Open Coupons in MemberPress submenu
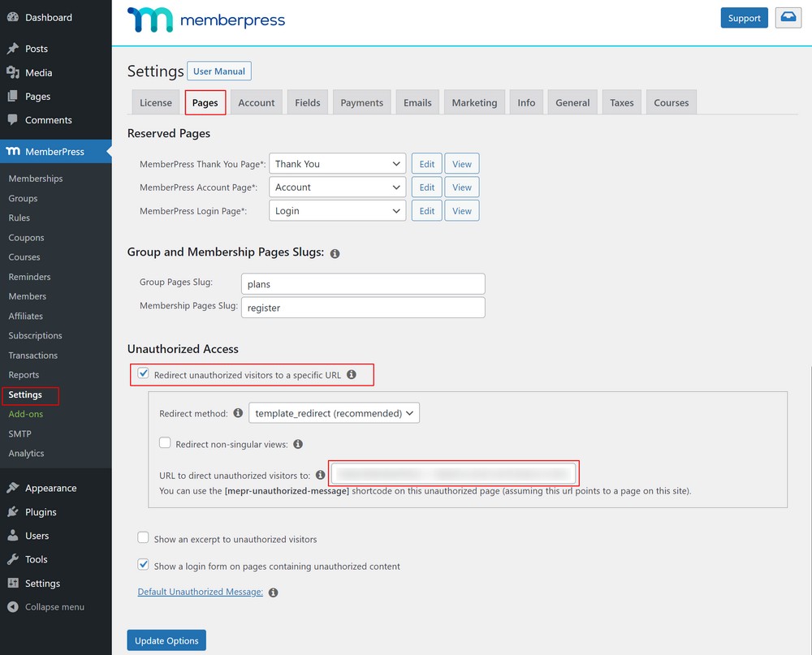Screen dimensions: 812x655 coord(27,238)
